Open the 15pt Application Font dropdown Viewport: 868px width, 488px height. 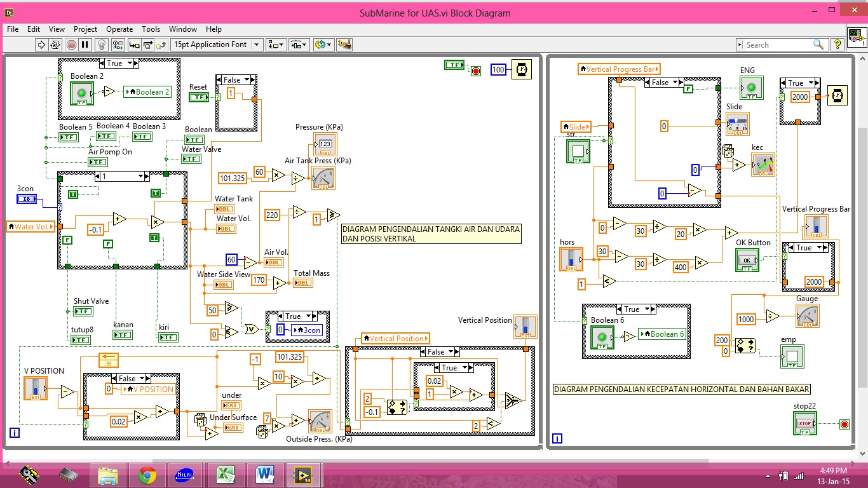tap(217, 44)
